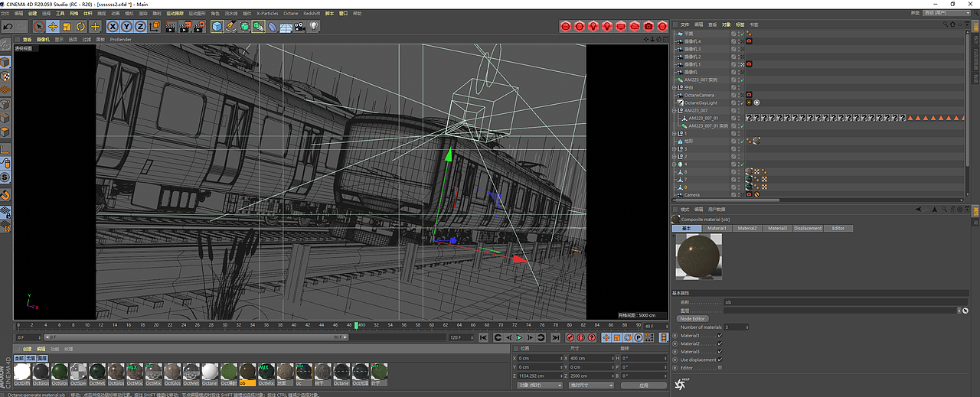Add a Camera from the toolbar
This screenshot has width=980, height=397.
pos(299,26)
